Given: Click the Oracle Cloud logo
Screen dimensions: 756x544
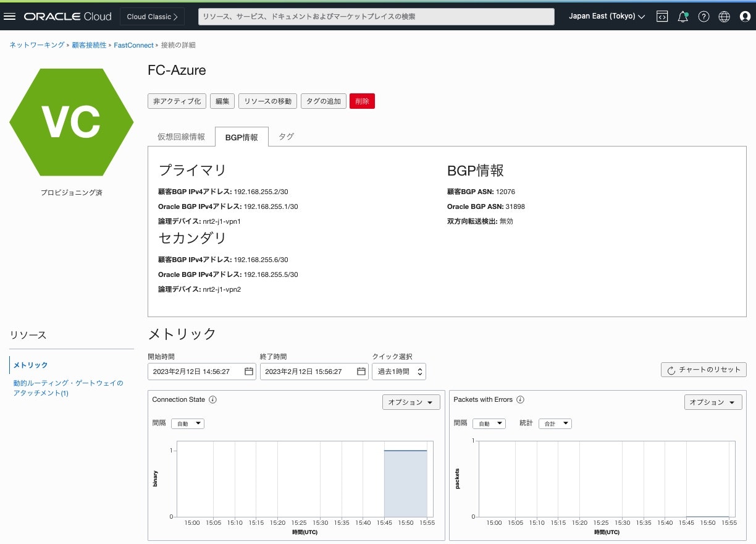Looking at the screenshot, I should click(68, 17).
